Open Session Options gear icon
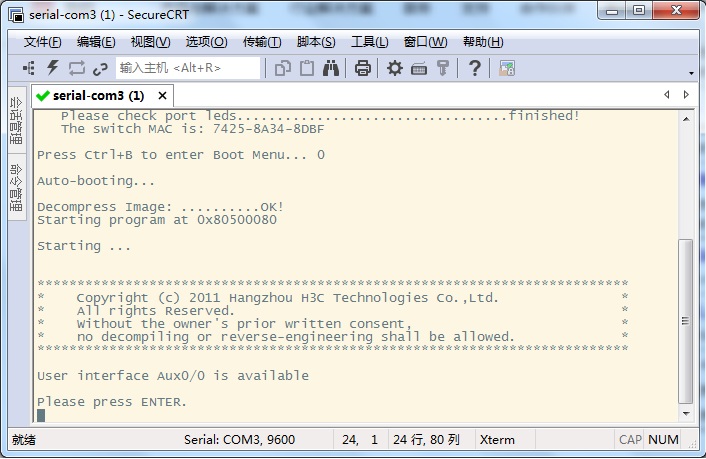Screen dimensions: 706x459 (x=395, y=68)
